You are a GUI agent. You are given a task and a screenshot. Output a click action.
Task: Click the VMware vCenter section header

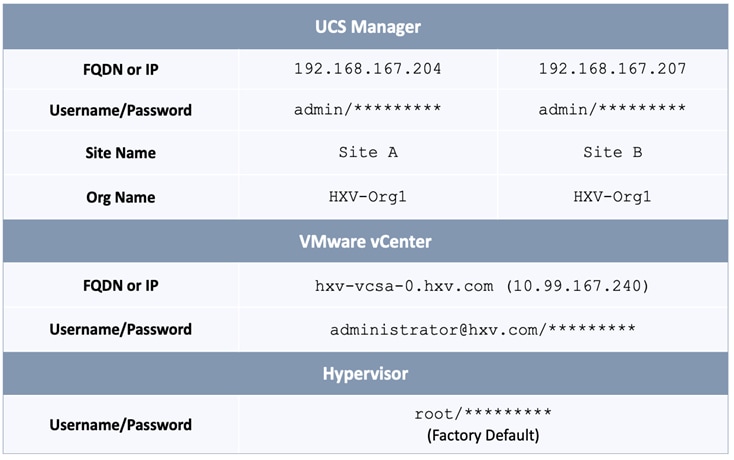(x=366, y=241)
